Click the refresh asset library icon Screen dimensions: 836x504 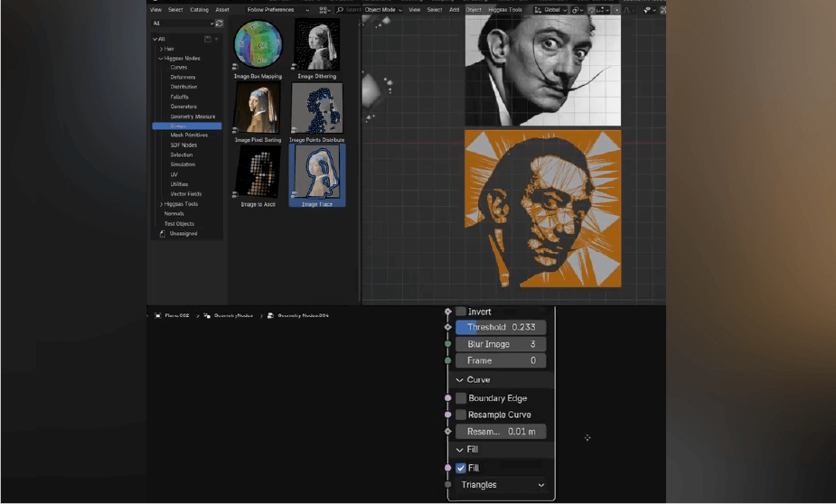219,23
